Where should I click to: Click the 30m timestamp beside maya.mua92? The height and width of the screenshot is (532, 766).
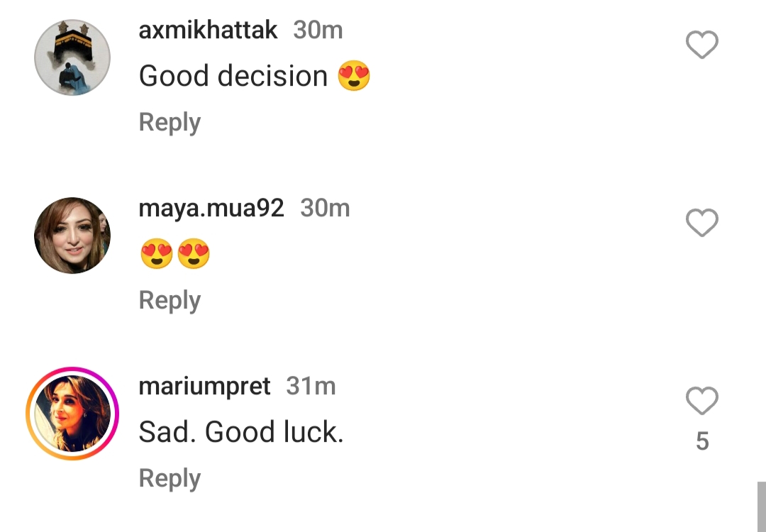tap(325, 209)
